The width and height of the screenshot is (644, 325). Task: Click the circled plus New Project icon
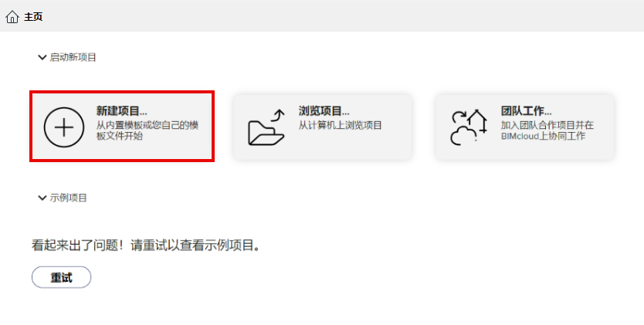(64, 127)
